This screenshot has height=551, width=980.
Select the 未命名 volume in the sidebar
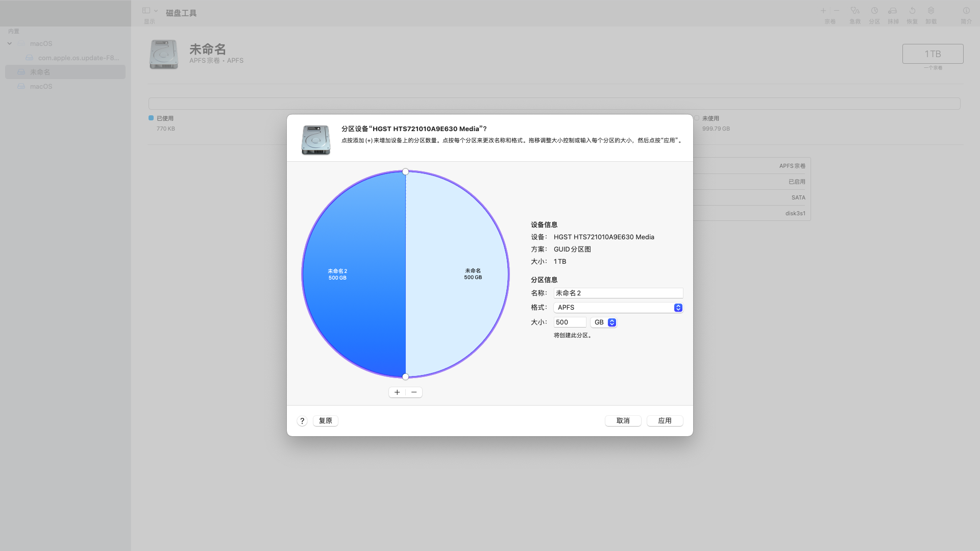coord(40,72)
